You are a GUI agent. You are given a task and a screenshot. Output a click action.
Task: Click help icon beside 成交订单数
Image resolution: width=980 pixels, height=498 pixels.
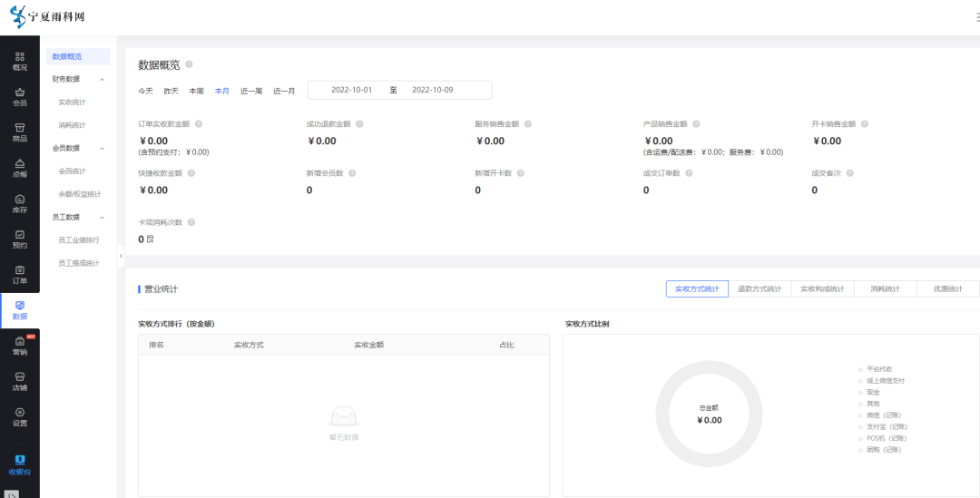pos(689,173)
